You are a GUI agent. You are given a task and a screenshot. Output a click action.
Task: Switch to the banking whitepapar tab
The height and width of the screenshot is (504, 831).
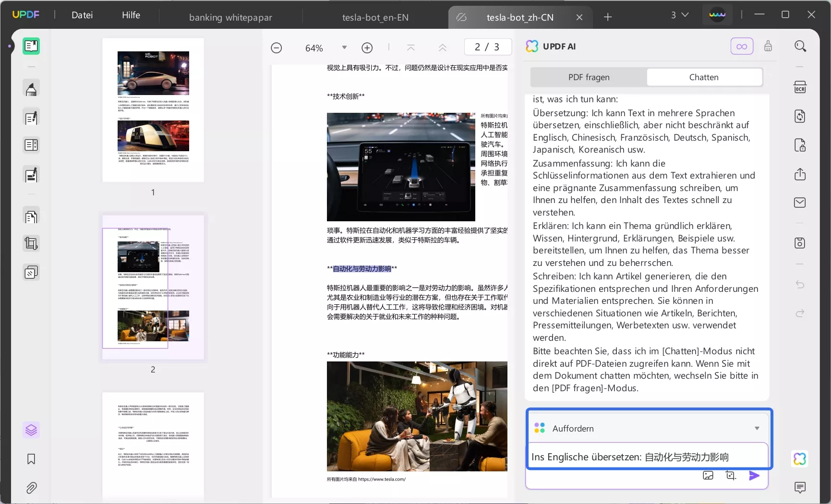tap(230, 17)
